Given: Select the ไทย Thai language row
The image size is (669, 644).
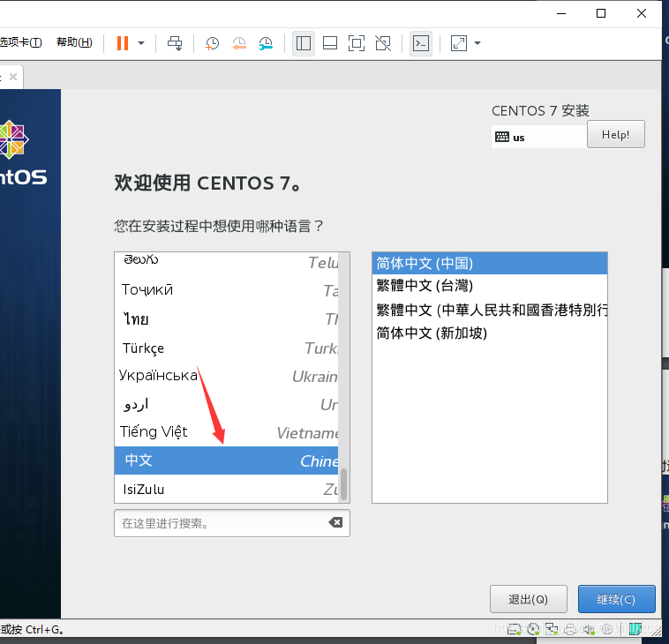Looking at the screenshot, I should pyautogui.click(x=227, y=318).
